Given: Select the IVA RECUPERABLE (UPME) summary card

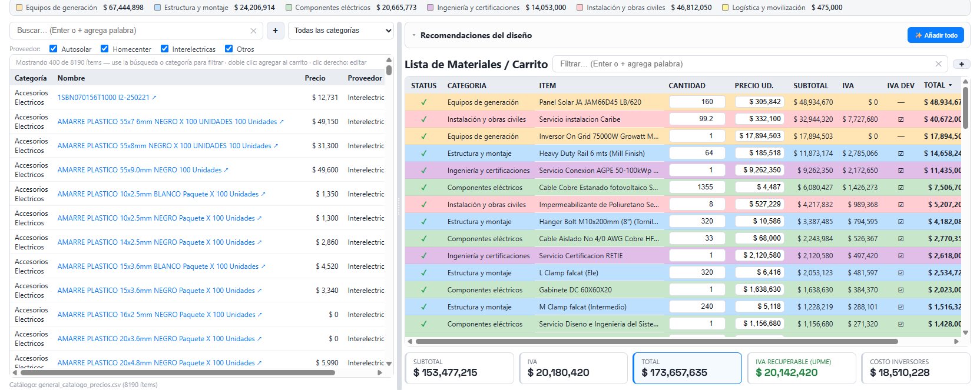Looking at the screenshot, I should (802, 368).
